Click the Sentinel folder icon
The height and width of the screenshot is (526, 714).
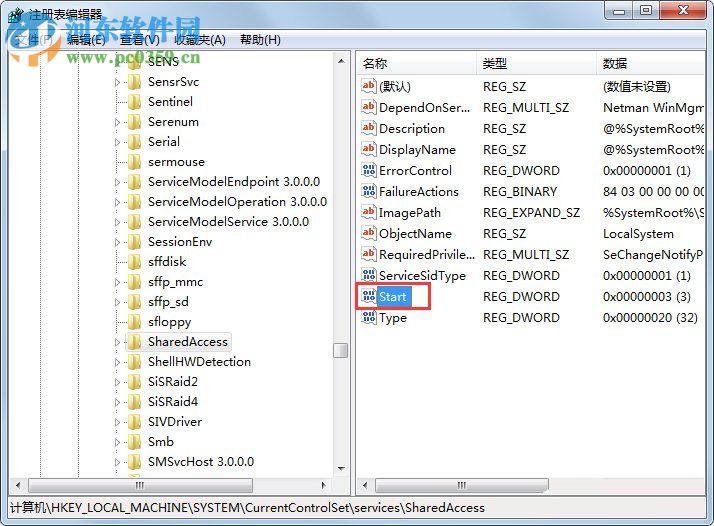[x=134, y=102]
